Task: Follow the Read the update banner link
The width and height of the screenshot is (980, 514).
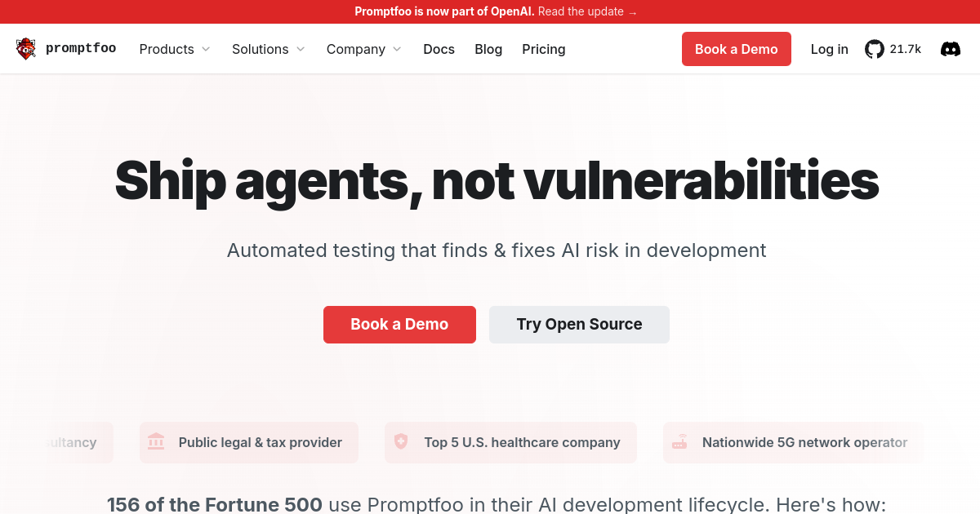Action: point(588,11)
